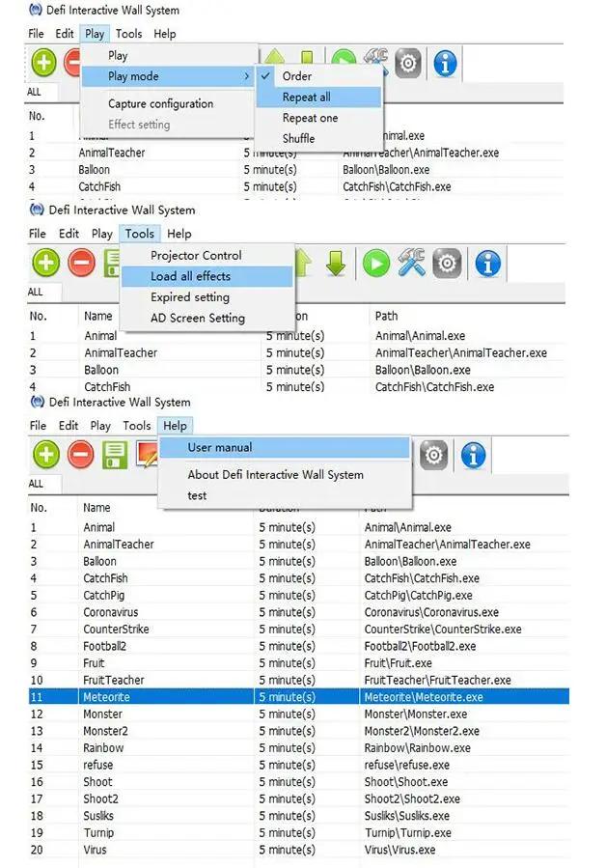This screenshot has height=868, width=606.
Task: Click gear settings icon in Help-menu window
Action: point(434,455)
